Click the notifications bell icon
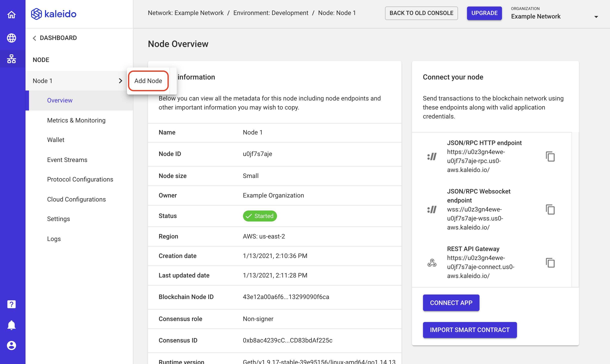This screenshot has width=610, height=364. [12, 325]
